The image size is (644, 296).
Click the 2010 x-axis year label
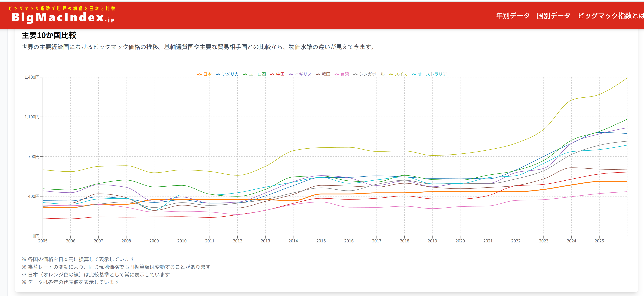[x=182, y=241]
